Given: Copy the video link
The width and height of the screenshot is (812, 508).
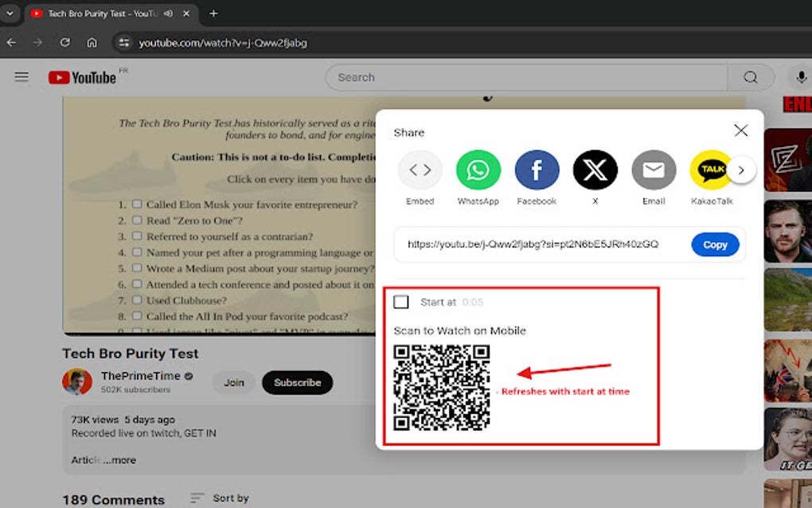Looking at the screenshot, I should point(714,244).
